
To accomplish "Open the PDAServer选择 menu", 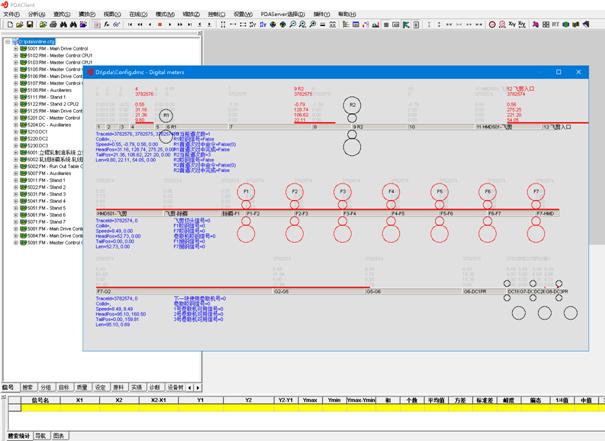I will (284, 14).
